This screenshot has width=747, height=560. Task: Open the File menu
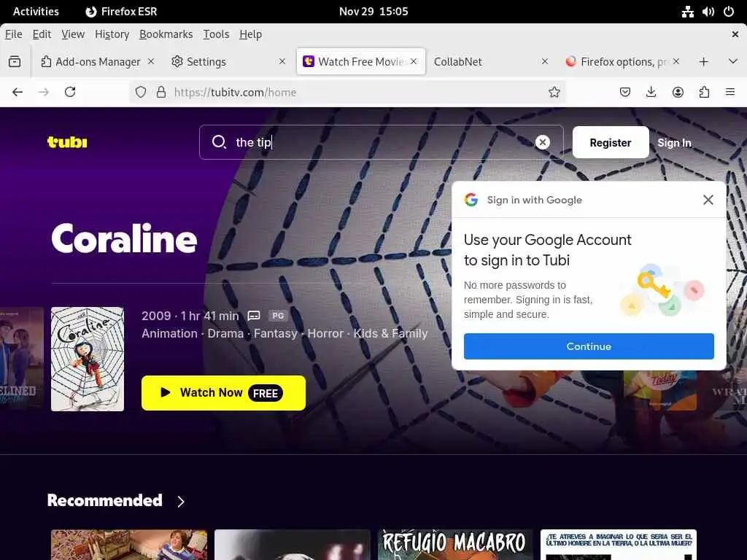pyautogui.click(x=13, y=34)
